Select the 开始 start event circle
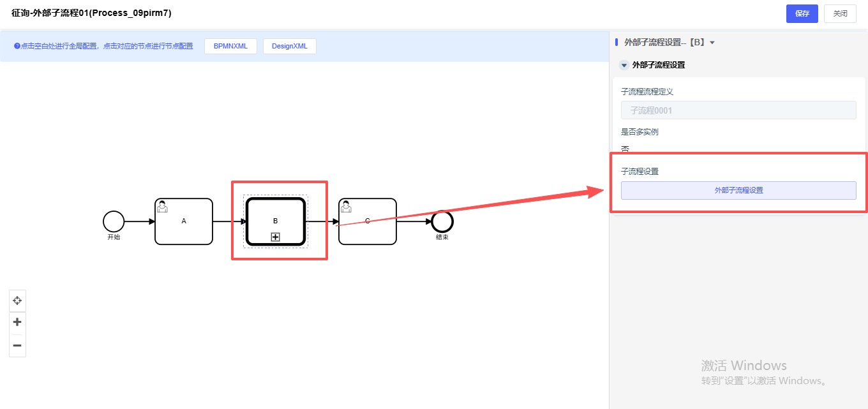 point(114,221)
